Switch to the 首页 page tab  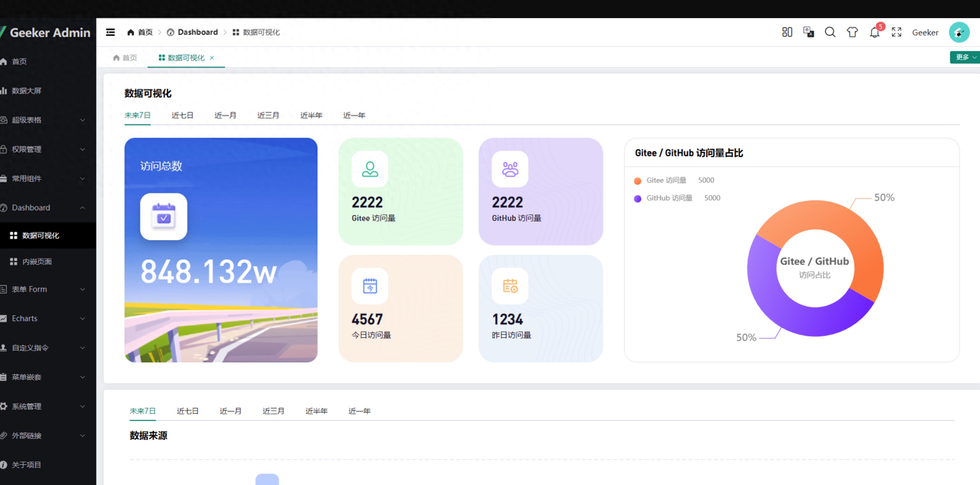pyautogui.click(x=125, y=58)
